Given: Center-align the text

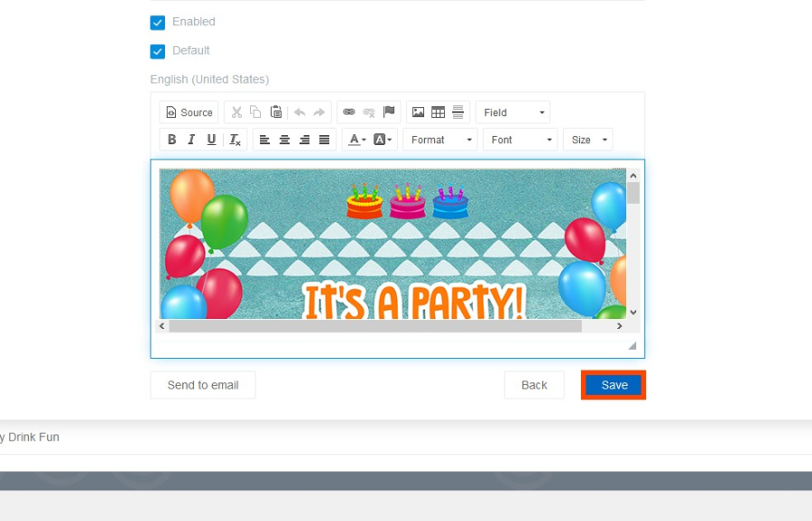Looking at the screenshot, I should tap(284, 140).
